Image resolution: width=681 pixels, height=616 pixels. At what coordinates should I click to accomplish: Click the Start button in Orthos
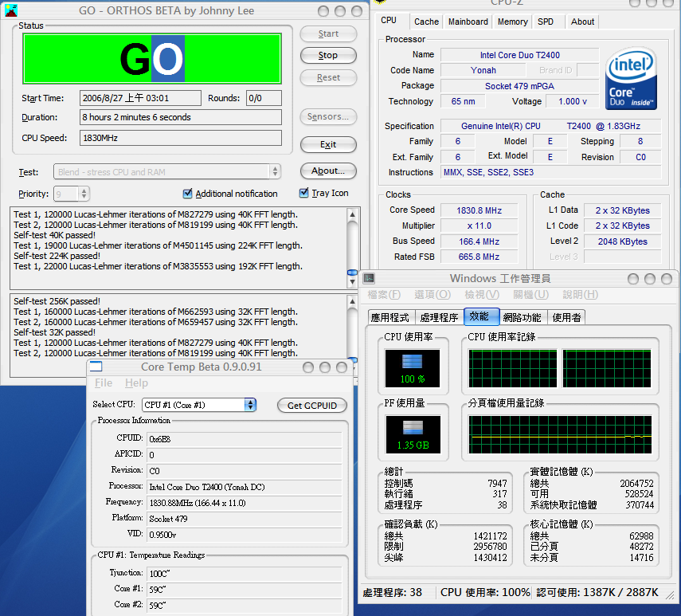coord(328,34)
